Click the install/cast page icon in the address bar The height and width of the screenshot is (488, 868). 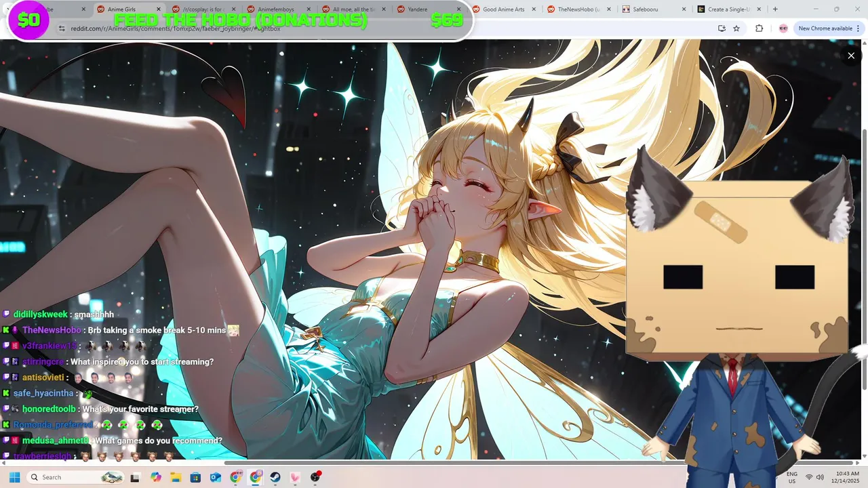[722, 28]
